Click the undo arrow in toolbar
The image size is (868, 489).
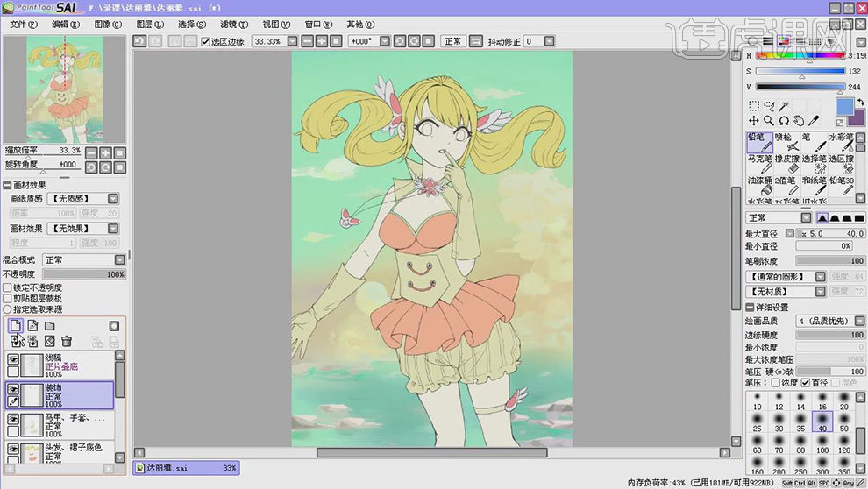click(139, 41)
